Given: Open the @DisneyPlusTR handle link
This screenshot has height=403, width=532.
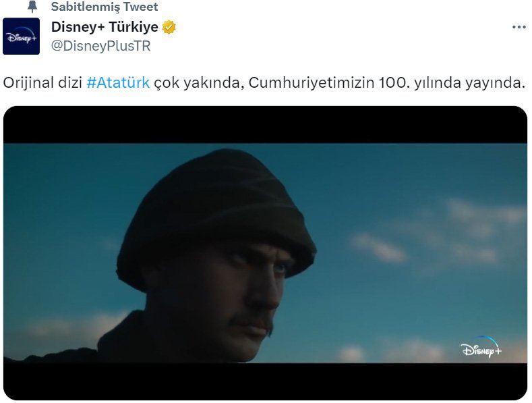Looking at the screenshot, I should point(100,46).
